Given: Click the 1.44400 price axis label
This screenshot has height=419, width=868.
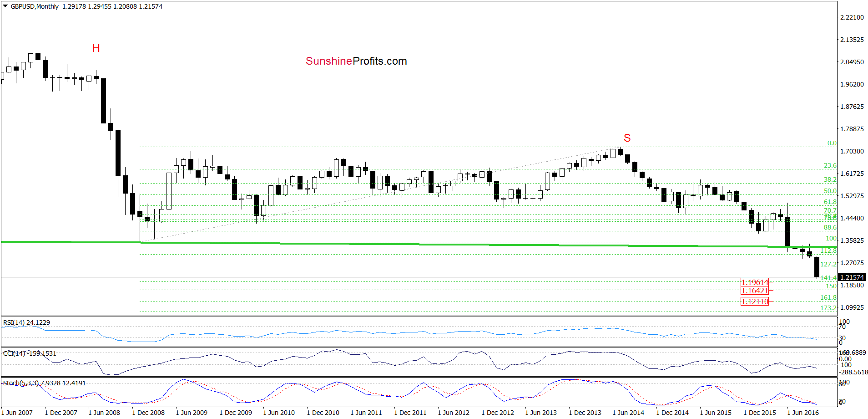Looking at the screenshot, I should coord(852,218).
